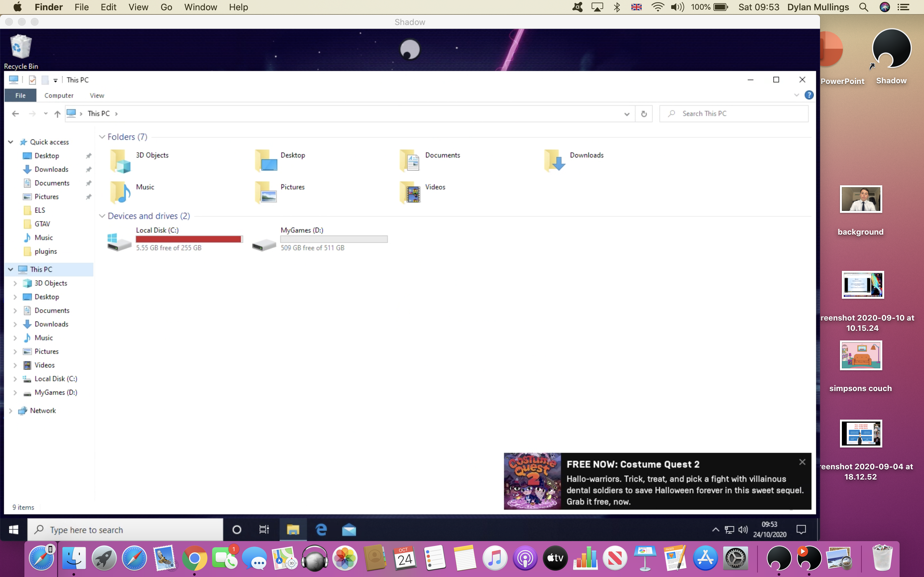Open the View ribbon tab

[97, 96]
